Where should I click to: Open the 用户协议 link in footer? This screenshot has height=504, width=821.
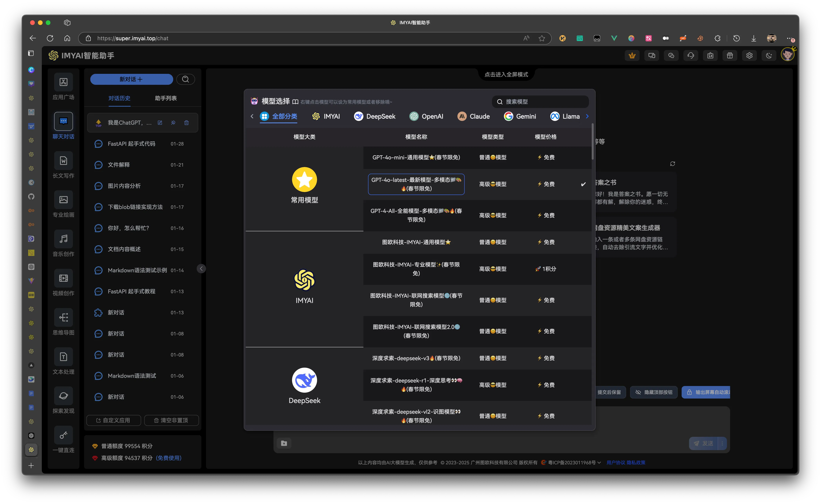click(x=616, y=463)
